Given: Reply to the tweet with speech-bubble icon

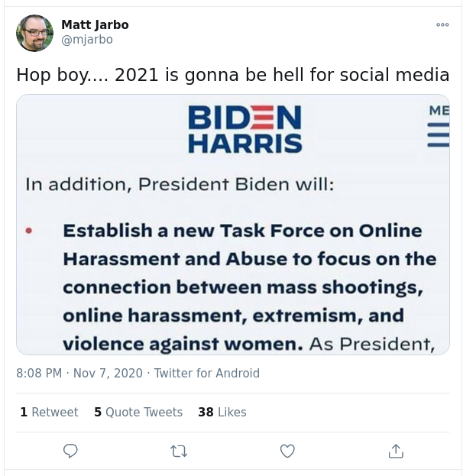Looking at the screenshot, I should (x=70, y=451).
